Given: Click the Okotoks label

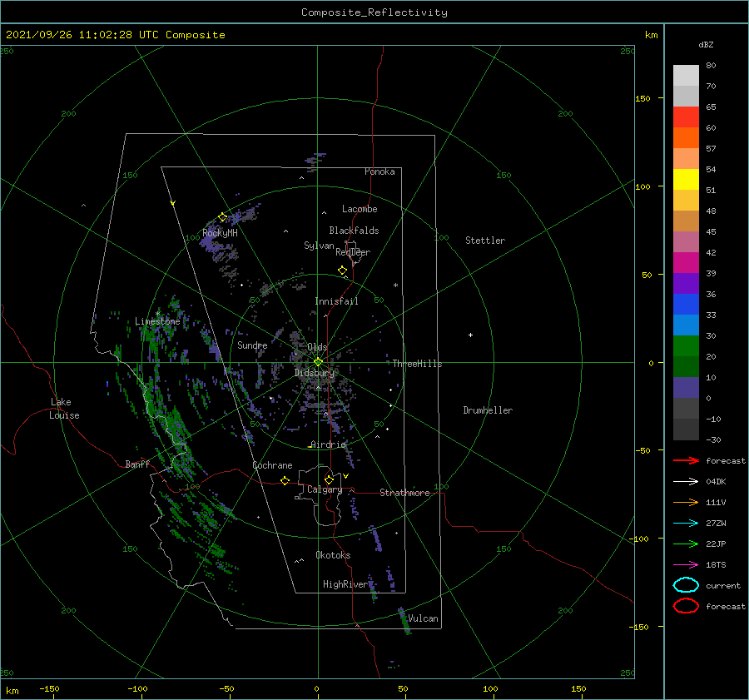Looking at the screenshot, I should [333, 555].
